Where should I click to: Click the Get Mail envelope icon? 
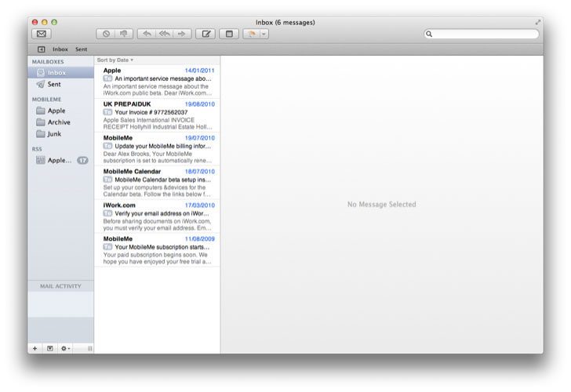pos(42,34)
